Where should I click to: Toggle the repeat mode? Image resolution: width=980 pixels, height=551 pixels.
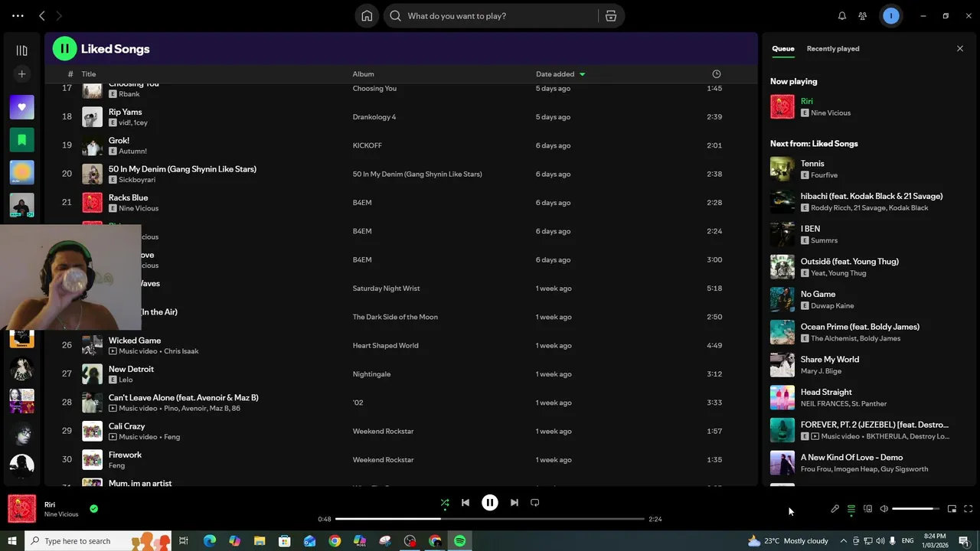(535, 503)
